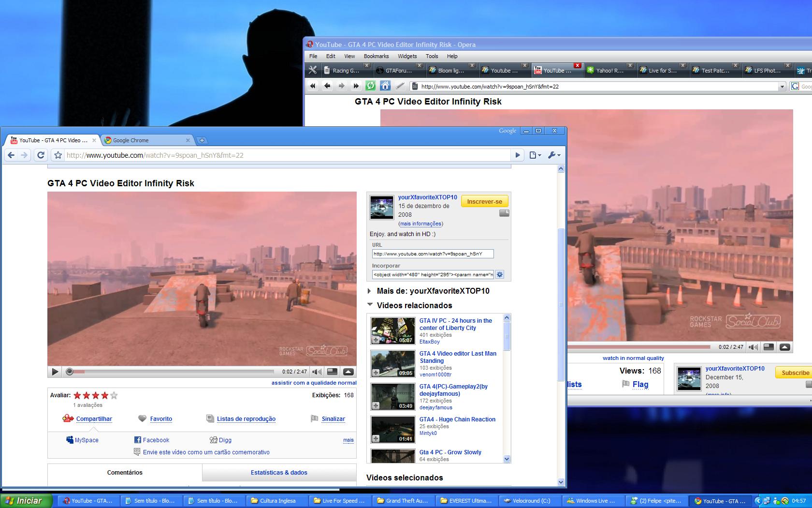The height and width of the screenshot is (508, 812).
Task: Open Chrome's page control menu
Action: coord(535,155)
